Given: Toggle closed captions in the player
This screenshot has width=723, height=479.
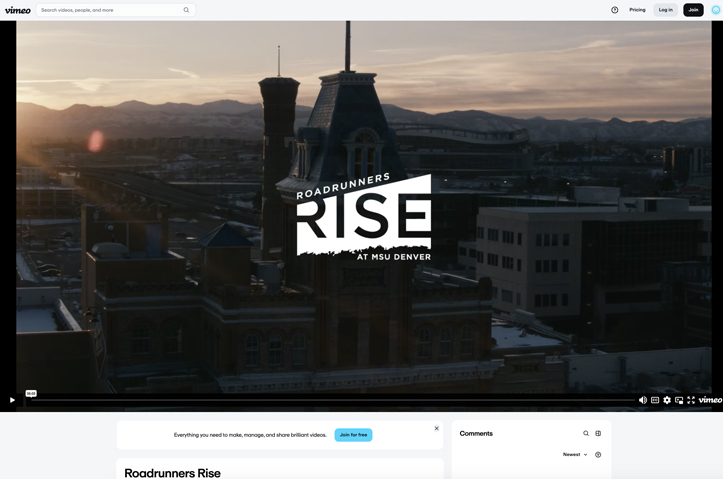Looking at the screenshot, I should tap(655, 400).
